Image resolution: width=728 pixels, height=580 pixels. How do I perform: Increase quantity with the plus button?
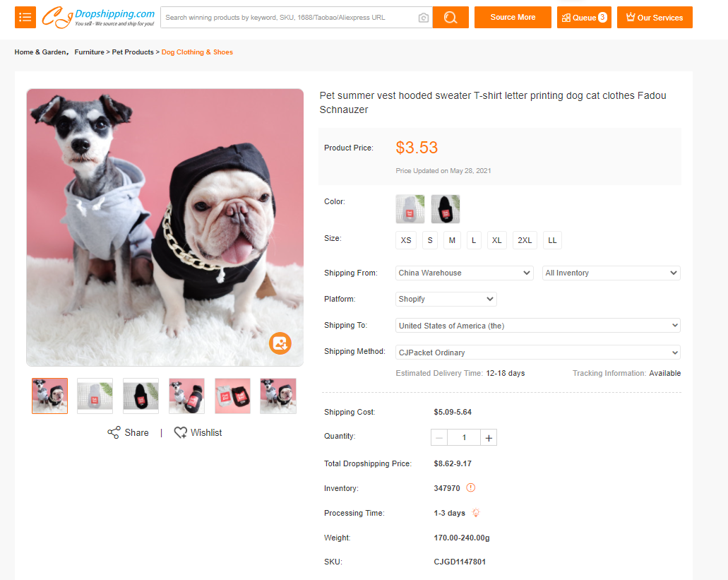[x=489, y=438]
